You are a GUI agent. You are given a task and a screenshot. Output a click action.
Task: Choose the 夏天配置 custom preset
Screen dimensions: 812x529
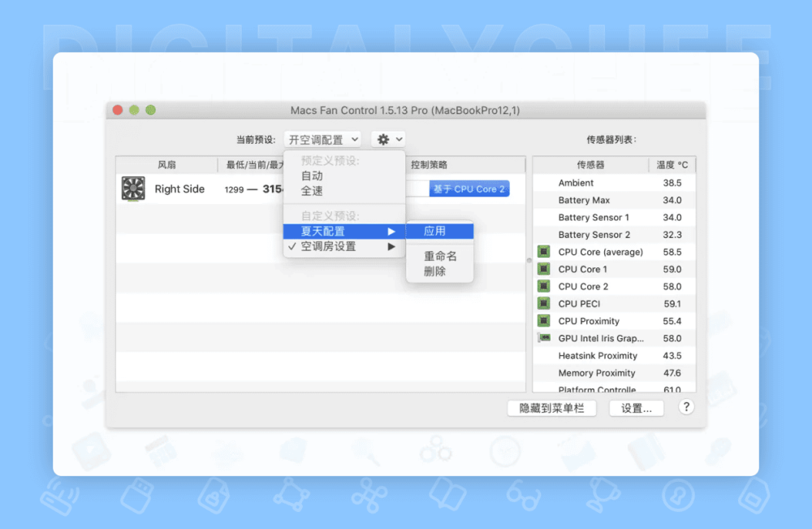343,231
